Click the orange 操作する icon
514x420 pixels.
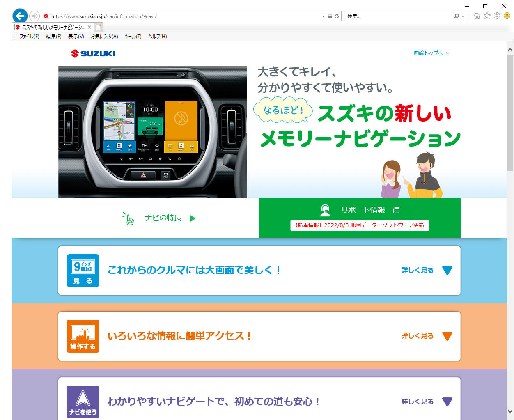tap(83, 336)
